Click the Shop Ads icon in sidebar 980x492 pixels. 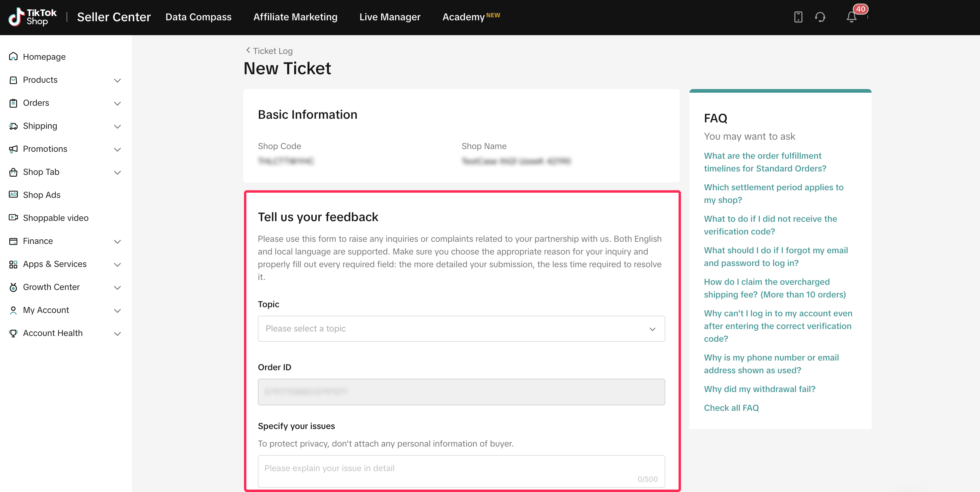click(x=13, y=194)
